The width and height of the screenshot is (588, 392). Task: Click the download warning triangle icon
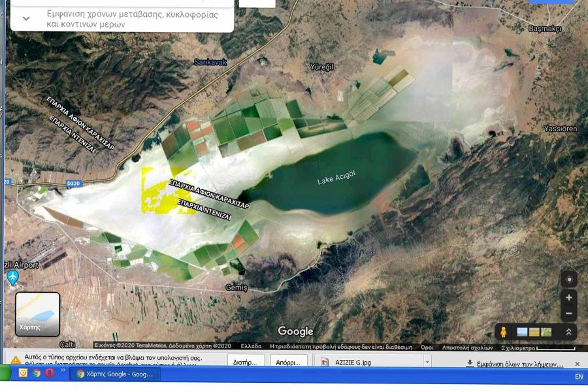coord(16,361)
